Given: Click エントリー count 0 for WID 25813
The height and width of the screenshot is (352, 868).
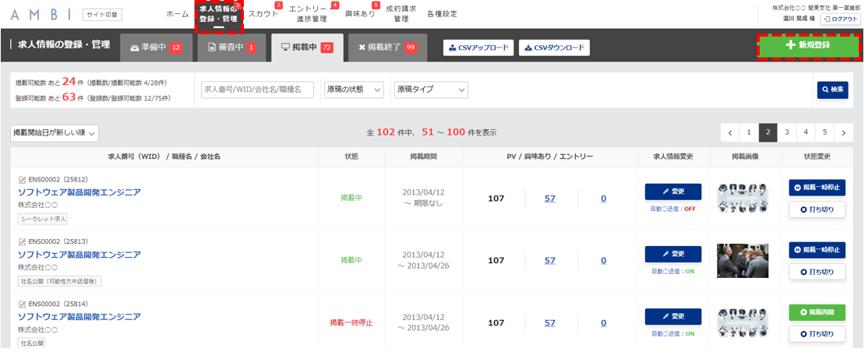Looking at the screenshot, I should (603, 261).
